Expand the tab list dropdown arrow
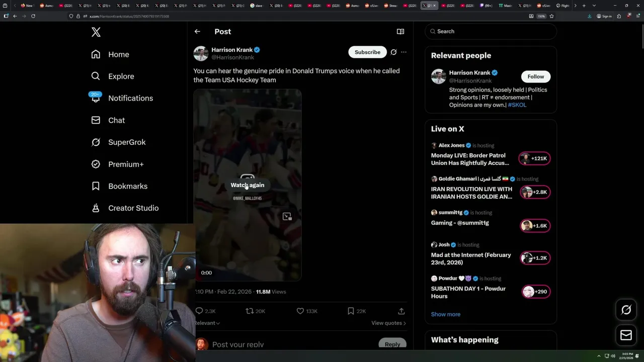The width and height of the screenshot is (644, 362). pyautogui.click(x=594, y=6)
